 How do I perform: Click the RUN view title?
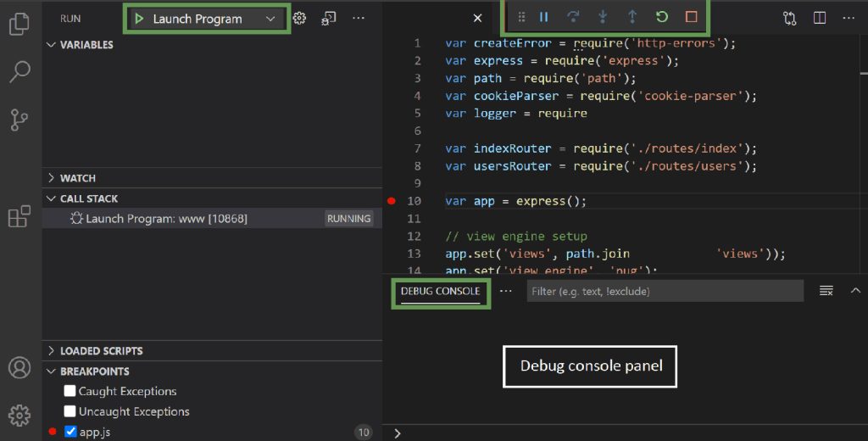(x=70, y=19)
